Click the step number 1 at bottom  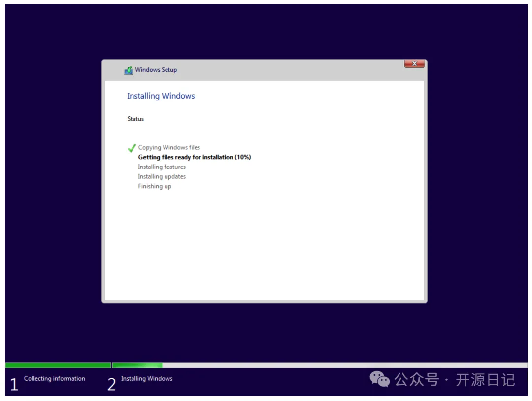point(14,384)
